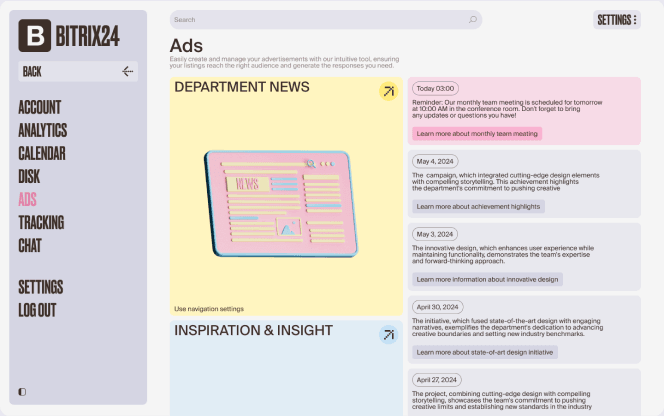The width and height of the screenshot is (664, 416).
Task: Open Calendar section
Action: click(42, 153)
